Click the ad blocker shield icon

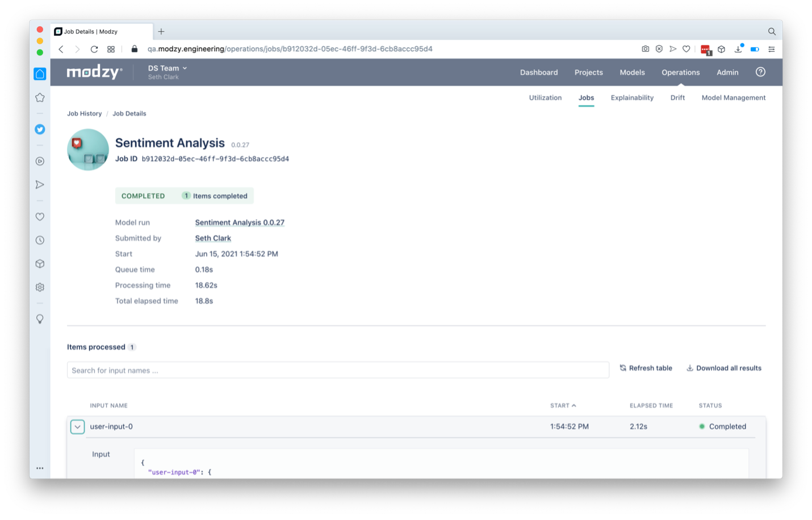pos(659,49)
